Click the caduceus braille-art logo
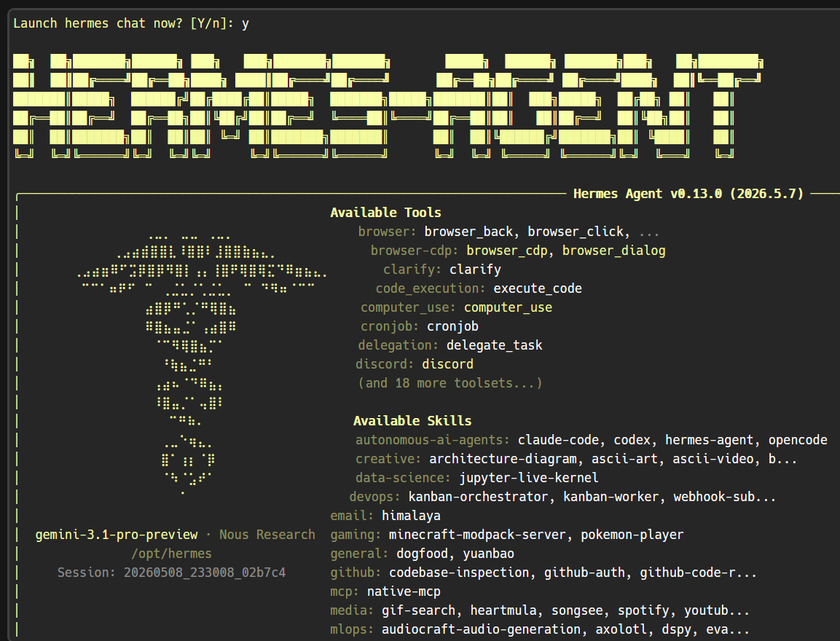This screenshot has height=641, width=840. [201, 364]
